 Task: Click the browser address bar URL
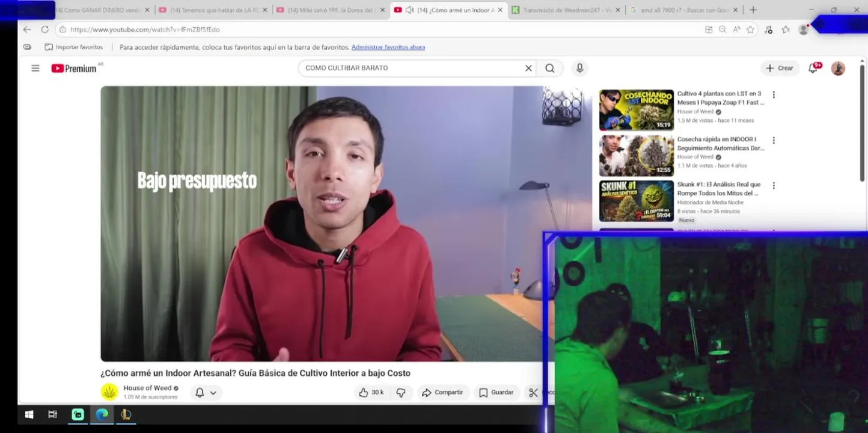[144, 29]
